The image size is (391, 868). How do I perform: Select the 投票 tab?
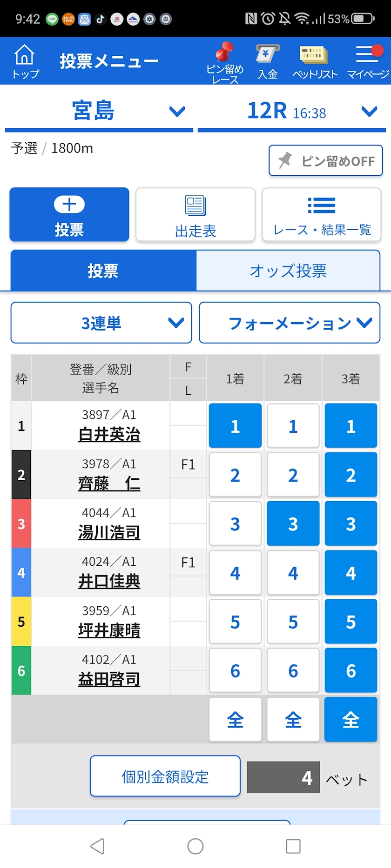103,271
